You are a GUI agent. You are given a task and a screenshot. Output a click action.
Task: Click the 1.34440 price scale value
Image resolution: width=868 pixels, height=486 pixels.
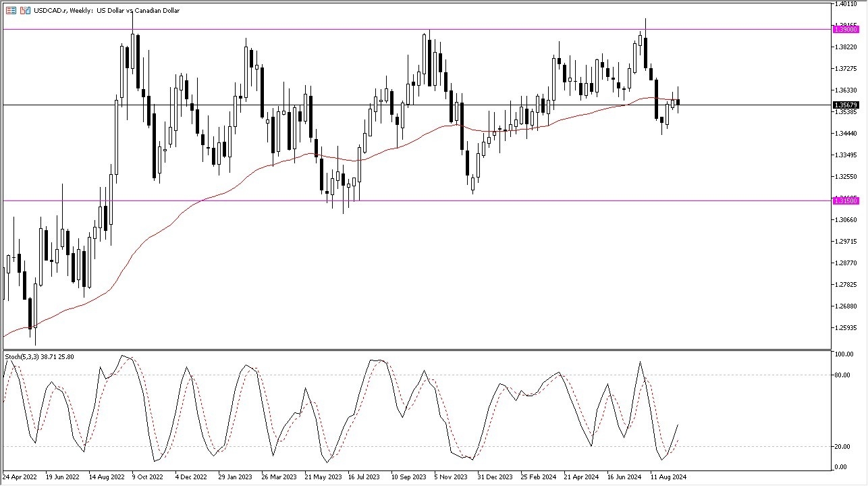coord(845,133)
